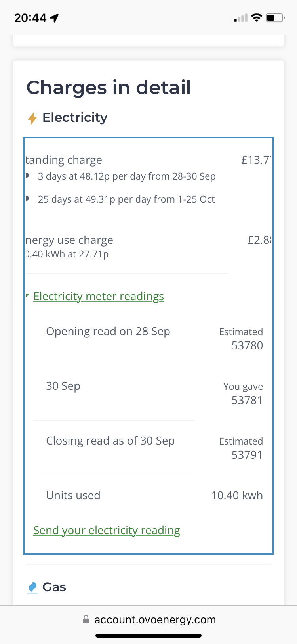Tap the Wi-Fi status icon
297x644 pixels.
[x=257, y=18]
